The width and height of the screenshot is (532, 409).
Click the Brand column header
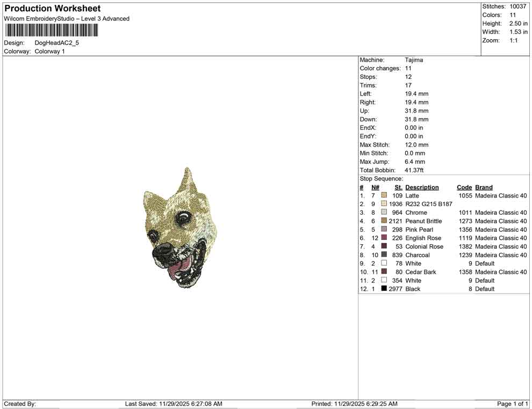(x=484, y=187)
